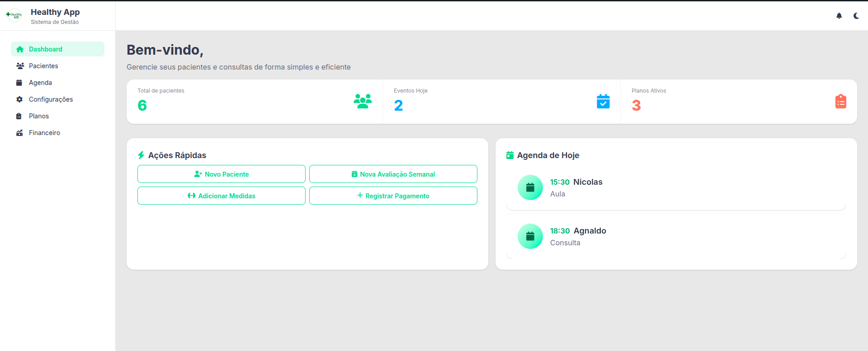Open Pacientes in the sidebar
The width and height of the screenshot is (868, 351).
57,66
